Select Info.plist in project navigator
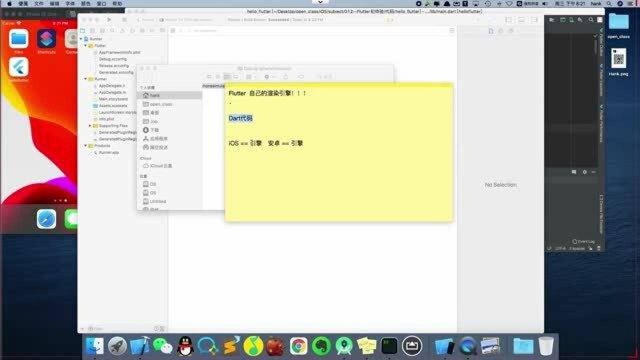This screenshot has height=360, width=640. [107, 119]
